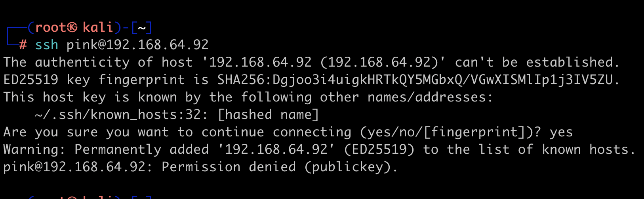This screenshot has width=644, height=199.
Task: Click the 'ssh' command word
Action: tap(47, 45)
